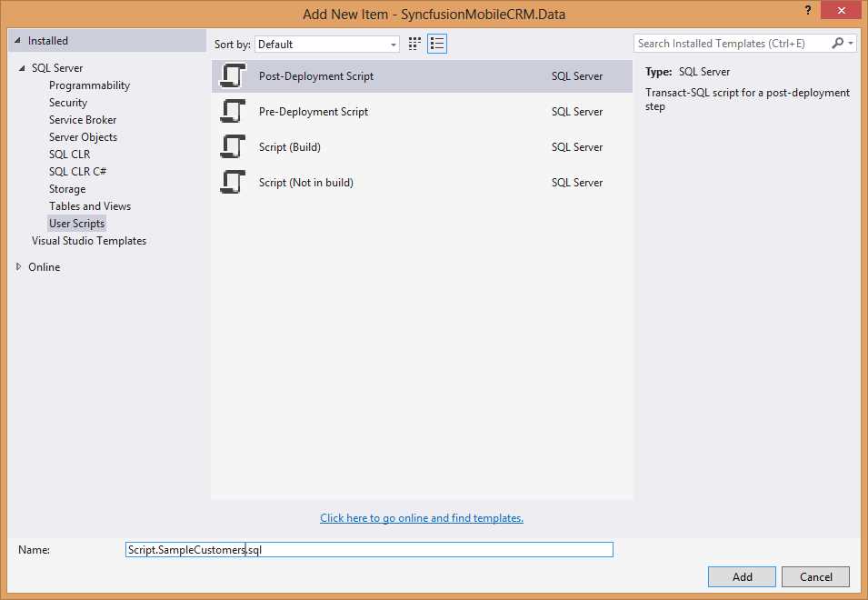The height and width of the screenshot is (600, 868).
Task: Select the Script (Not in build) text
Action: pos(306,182)
